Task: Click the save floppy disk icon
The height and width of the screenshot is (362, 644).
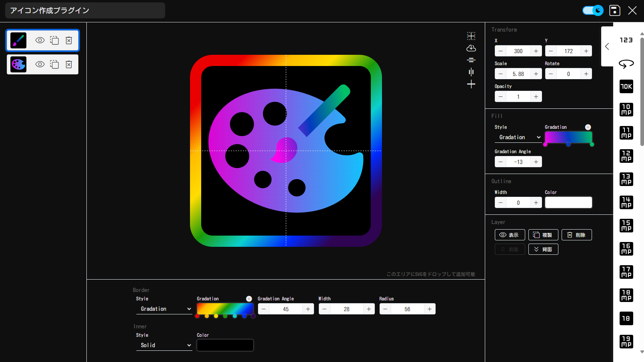Action: coord(614,10)
